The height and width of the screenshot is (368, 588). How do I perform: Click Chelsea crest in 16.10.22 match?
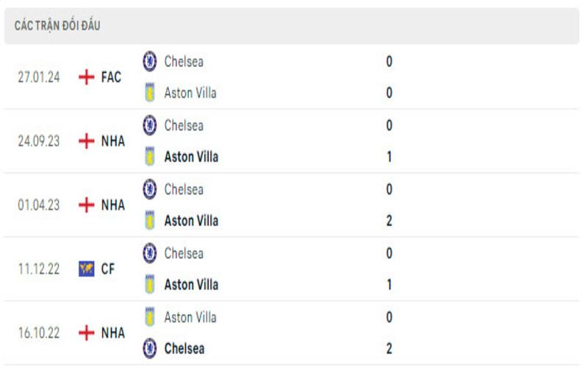[x=150, y=348]
